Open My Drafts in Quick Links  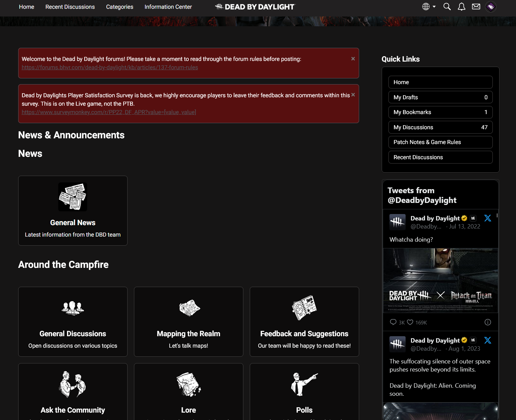tap(440, 97)
